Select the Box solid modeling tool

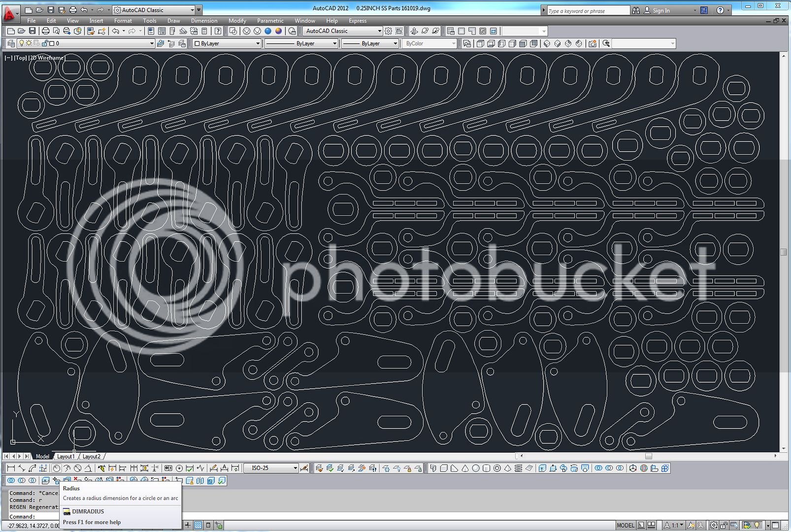coord(444,468)
